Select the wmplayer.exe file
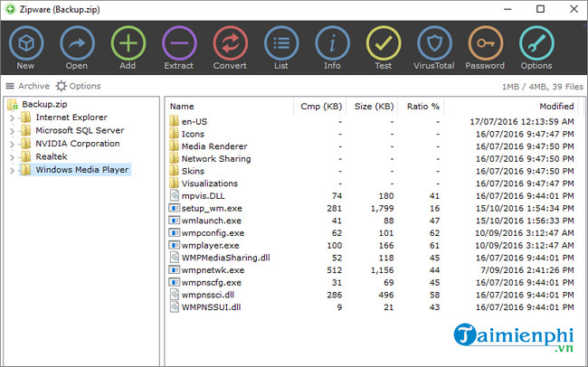The image size is (588, 367). (x=371, y=245)
